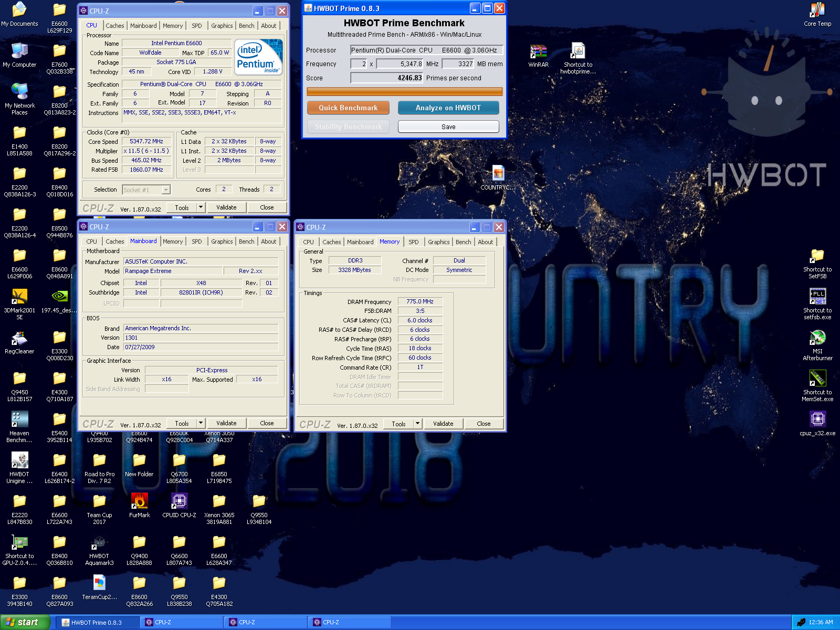840x630 pixels.
Task: Expand Tools dropdown arrow in Memory CPU-Z window
Action: [x=417, y=424]
